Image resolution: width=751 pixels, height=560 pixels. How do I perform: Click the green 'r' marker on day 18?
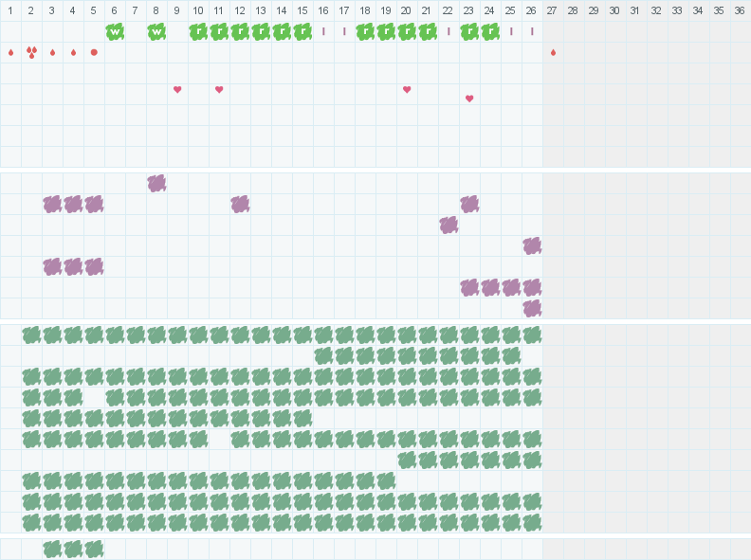coord(365,31)
